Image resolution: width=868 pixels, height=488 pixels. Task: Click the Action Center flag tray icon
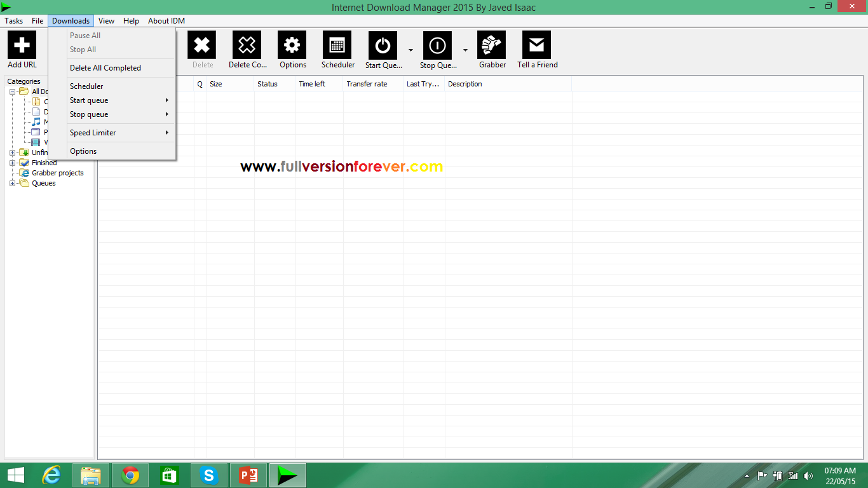[x=762, y=476]
